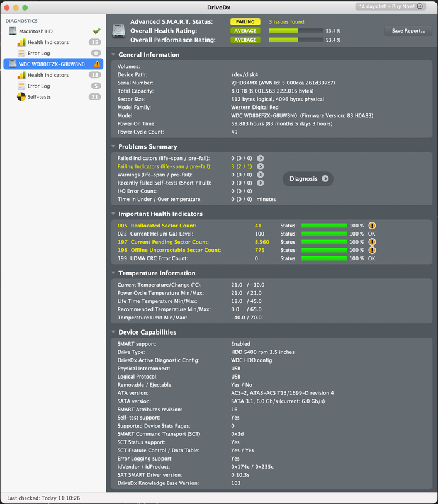Select WDC WD80EFZX-68UW8N0 drive

pos(53,64)
